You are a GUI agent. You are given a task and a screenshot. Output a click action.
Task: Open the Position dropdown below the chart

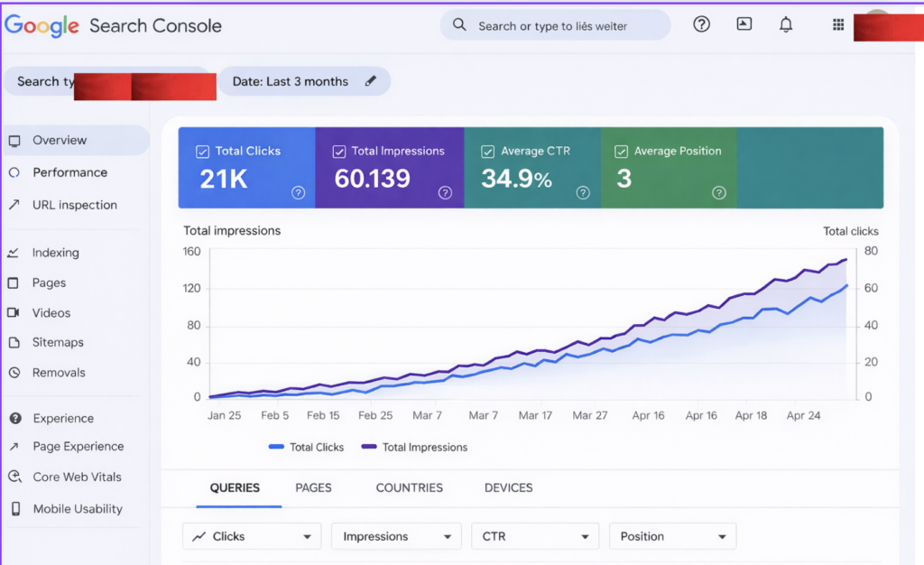click(672, 535)
